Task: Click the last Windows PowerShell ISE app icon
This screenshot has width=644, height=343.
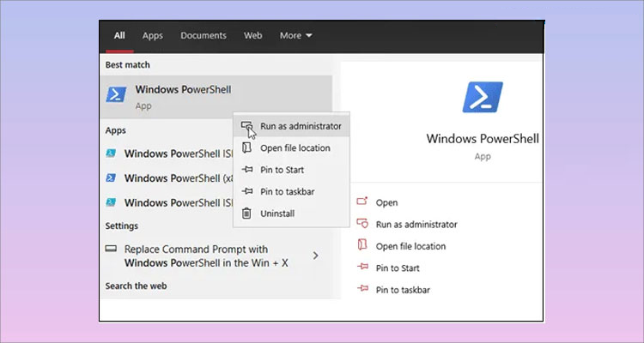Action: (111, 202)
